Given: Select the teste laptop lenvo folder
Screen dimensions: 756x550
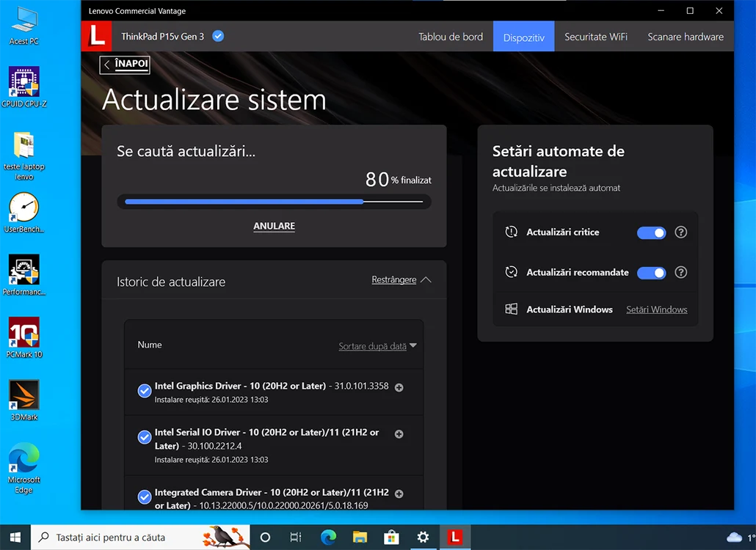Looking at the screenshot, I should [x=23, y=156].
